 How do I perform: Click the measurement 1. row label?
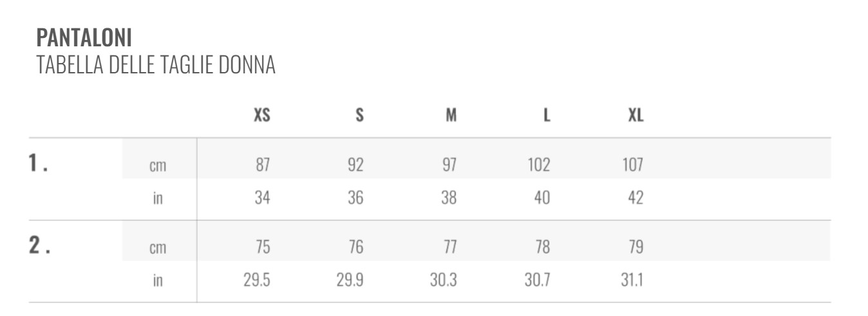click(x=39, y=165)
